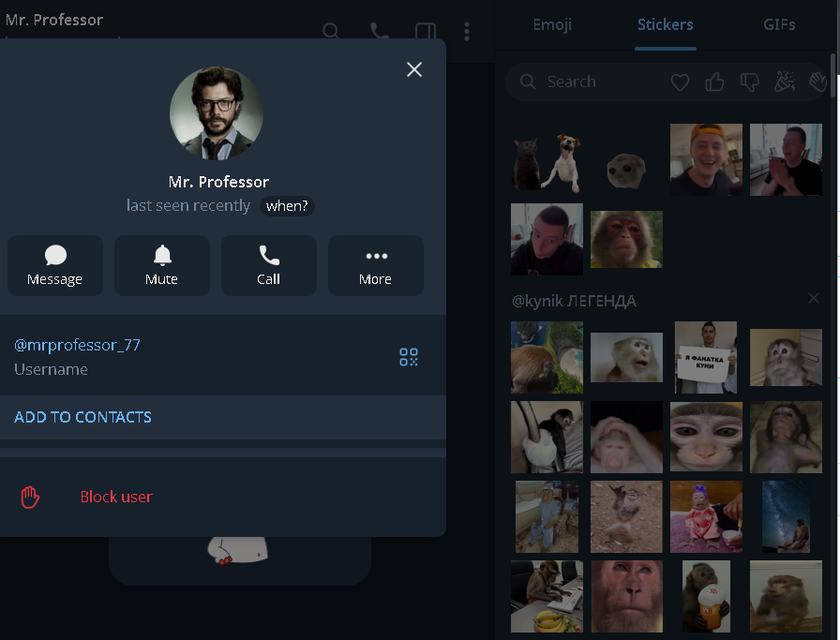Block user Mr. Professor
The width and height of the screenshot is (840, 640).
click(x=115, y=497)
